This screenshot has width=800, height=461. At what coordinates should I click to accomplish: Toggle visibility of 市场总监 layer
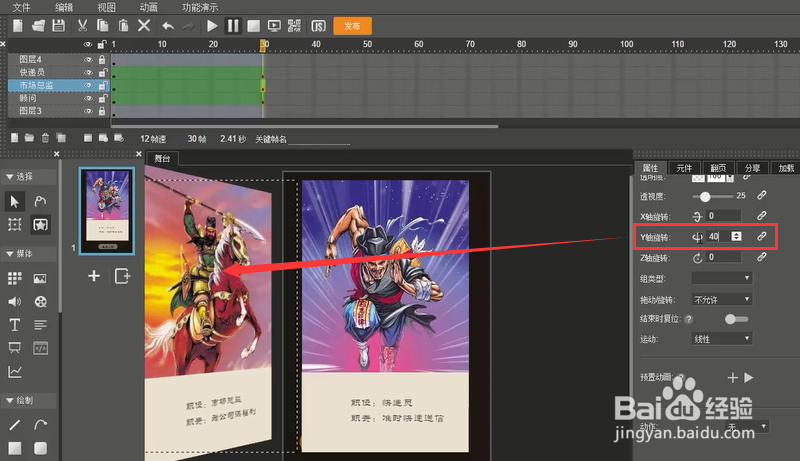(88, 85)
